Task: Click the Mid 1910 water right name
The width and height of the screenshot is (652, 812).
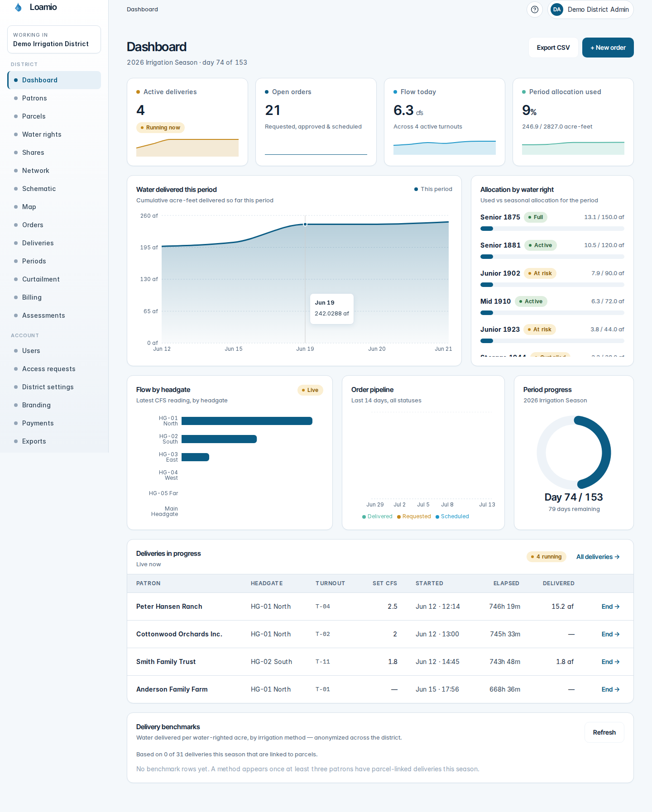Action: tap(495, 301)
